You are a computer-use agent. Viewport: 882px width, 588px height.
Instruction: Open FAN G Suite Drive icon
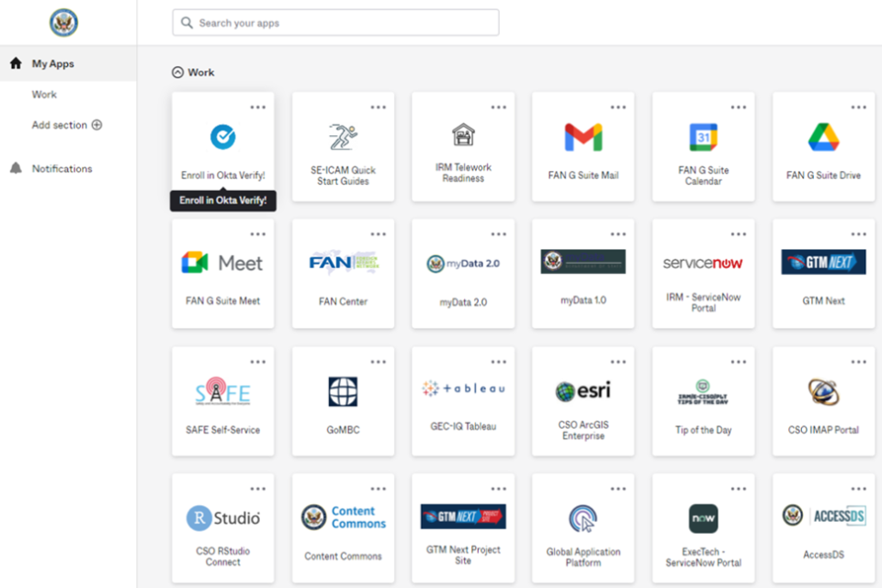click(823, 137)
